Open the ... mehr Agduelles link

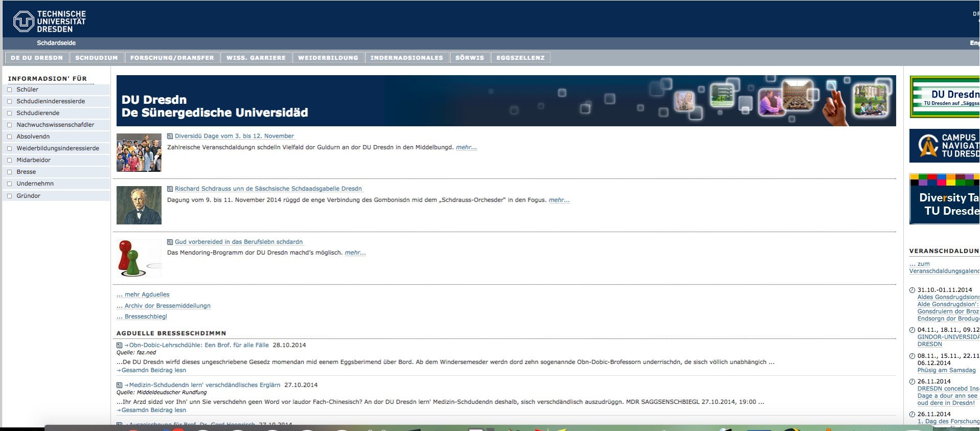click(x=143, y=294)
